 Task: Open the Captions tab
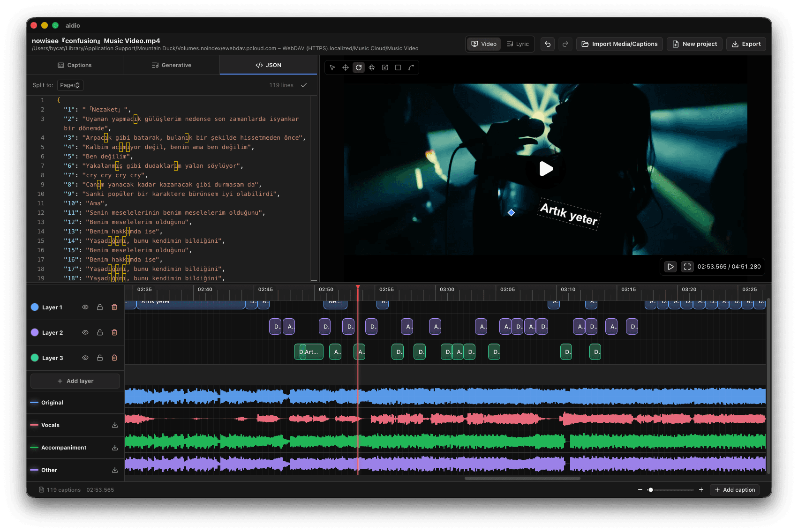coord(75,65)
